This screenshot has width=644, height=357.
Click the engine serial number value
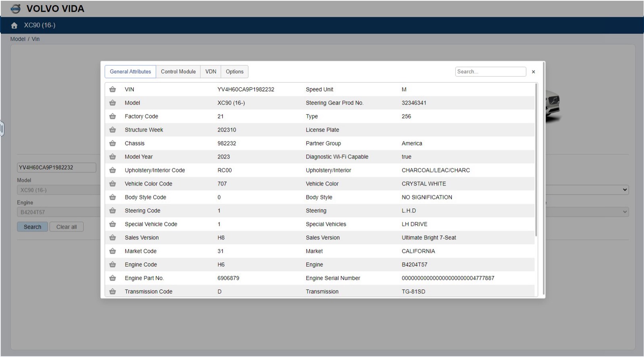[x=448, y=278]
